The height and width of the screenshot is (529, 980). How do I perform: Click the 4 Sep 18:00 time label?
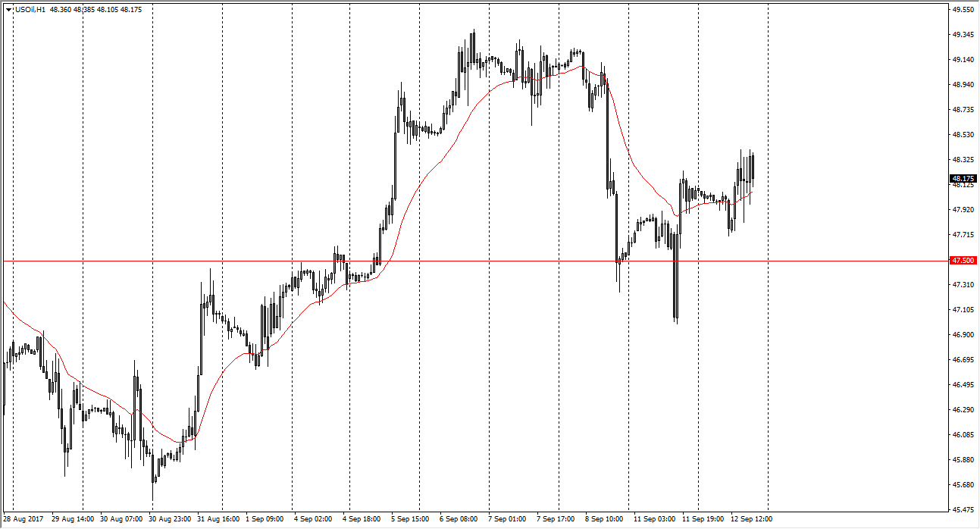pos(361,519)
